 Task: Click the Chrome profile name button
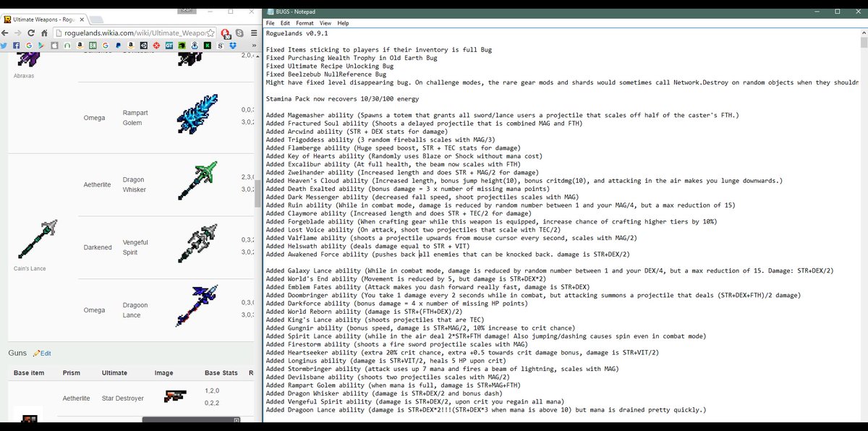(x=187, y=9)
